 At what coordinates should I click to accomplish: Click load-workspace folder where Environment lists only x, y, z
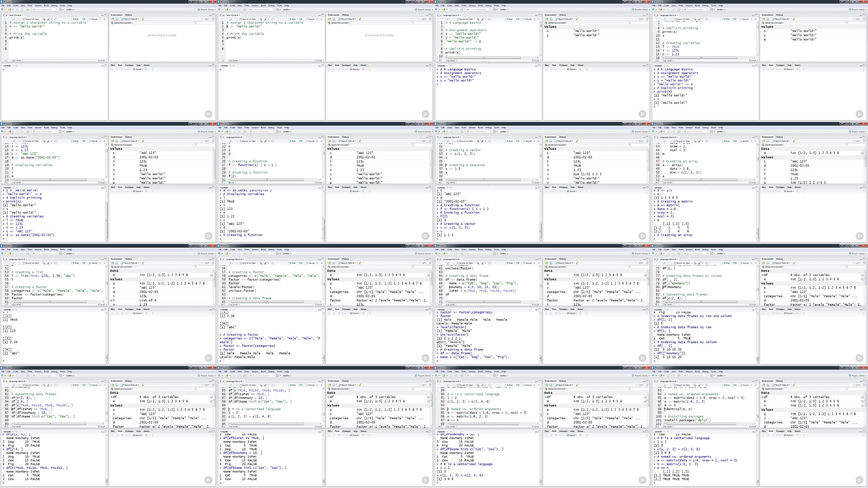point(763,19)
